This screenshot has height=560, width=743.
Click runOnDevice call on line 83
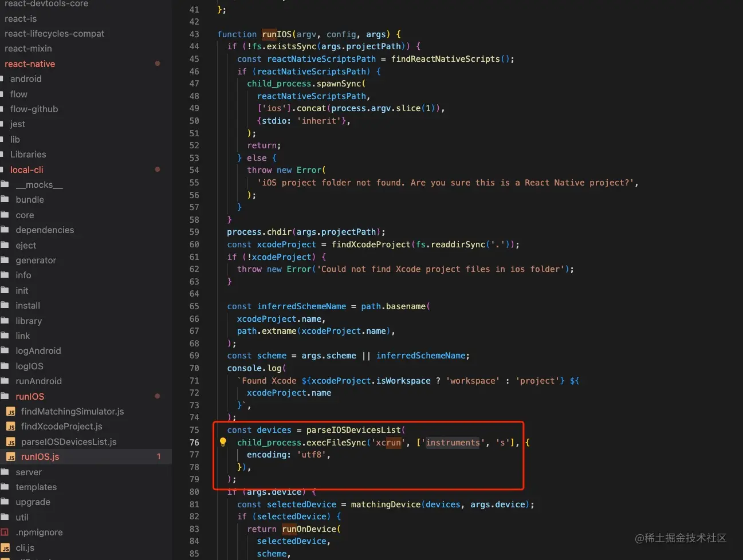(x=309, y=529)
